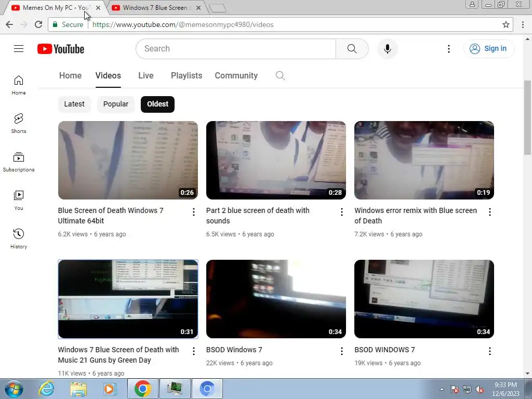Image resolution: width=532 pixels, height=399 pixels.
Task: Open History in the left sidebar
Action: [x=19, y=239]
